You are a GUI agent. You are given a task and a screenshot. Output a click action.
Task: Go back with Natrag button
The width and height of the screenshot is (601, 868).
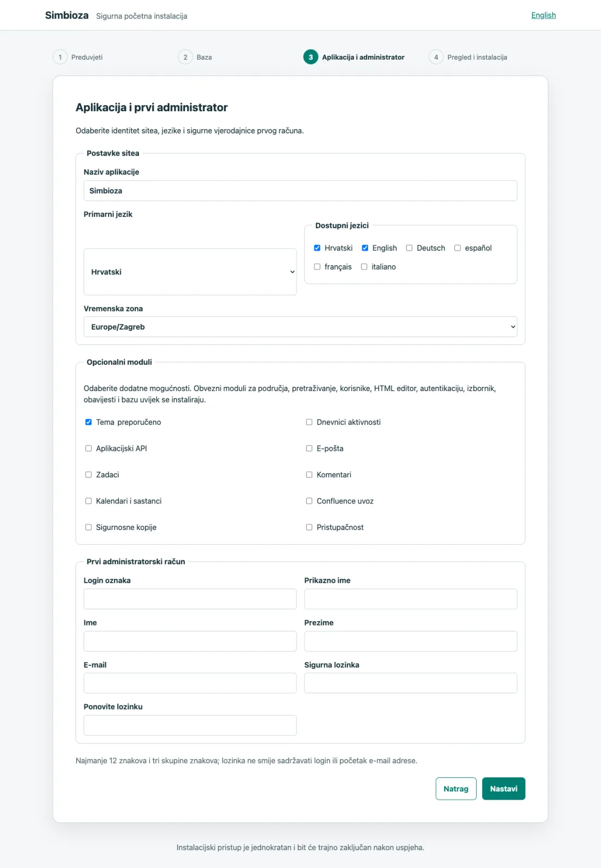pyautogui.click(x=456, y=789)
